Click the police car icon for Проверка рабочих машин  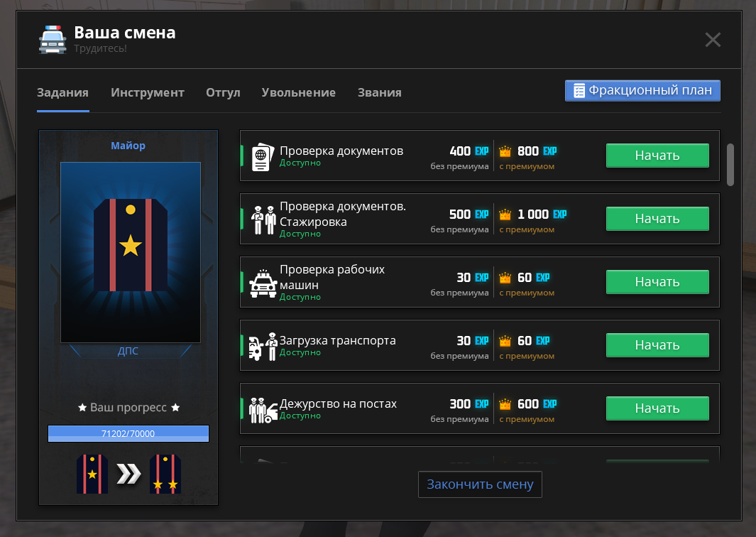coord(263,283)
